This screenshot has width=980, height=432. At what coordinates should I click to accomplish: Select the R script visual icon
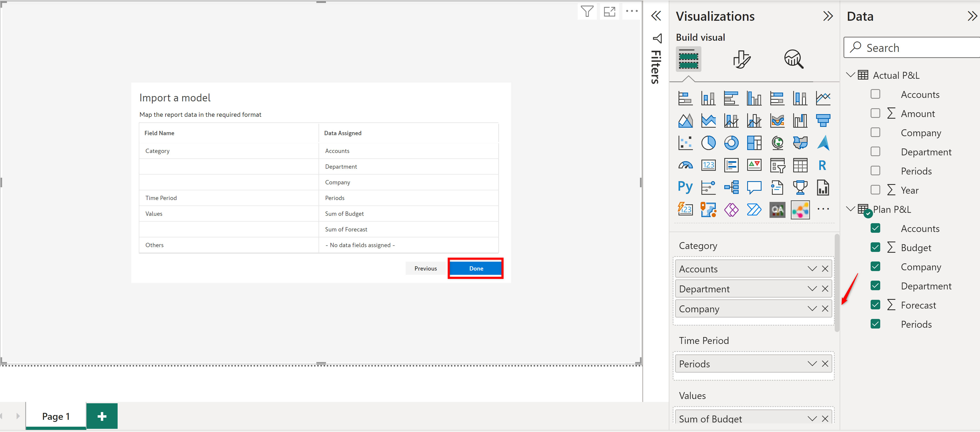822,165
